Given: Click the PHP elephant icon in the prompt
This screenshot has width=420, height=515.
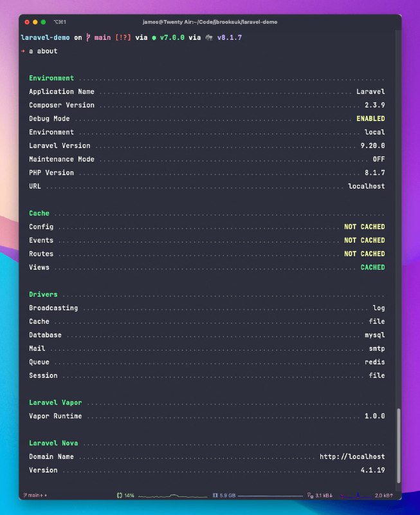Looking at the screenshot, I should tap(209, 38).
